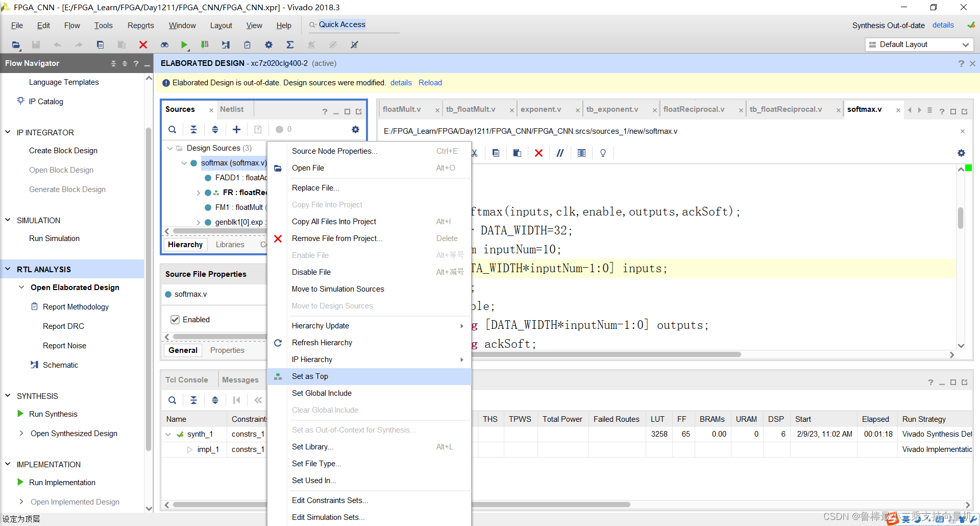980x526 pixels.
Task: Click Run Synthesis in Flow Navigator
Action: pyautogui.click(x=53, y=414)
